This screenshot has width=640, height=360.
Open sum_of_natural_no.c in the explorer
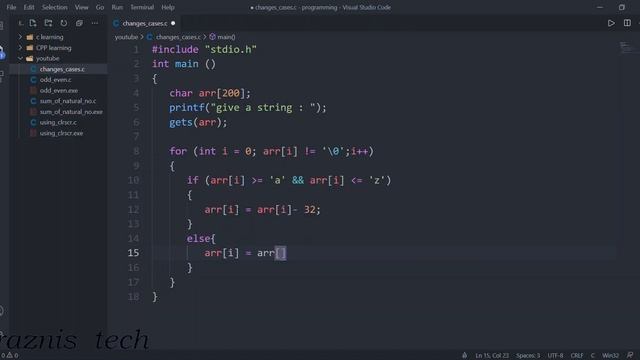(68, 101)
